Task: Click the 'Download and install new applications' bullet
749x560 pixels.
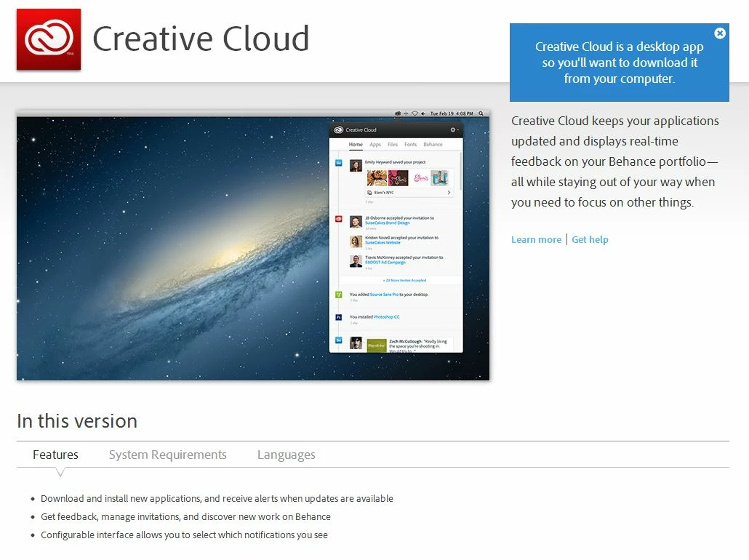Action: click(217, 499)
